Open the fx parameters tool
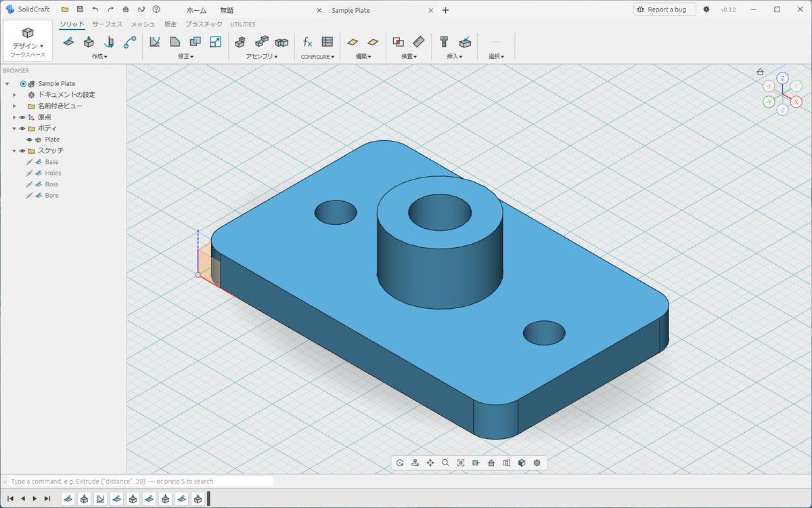 pyautogui.click(x=307, y=42)
